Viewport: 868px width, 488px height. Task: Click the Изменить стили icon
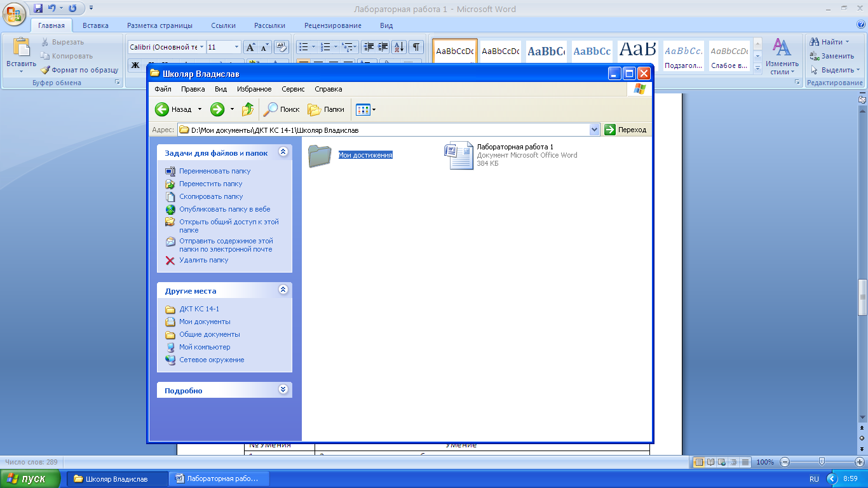click(782, 48)
